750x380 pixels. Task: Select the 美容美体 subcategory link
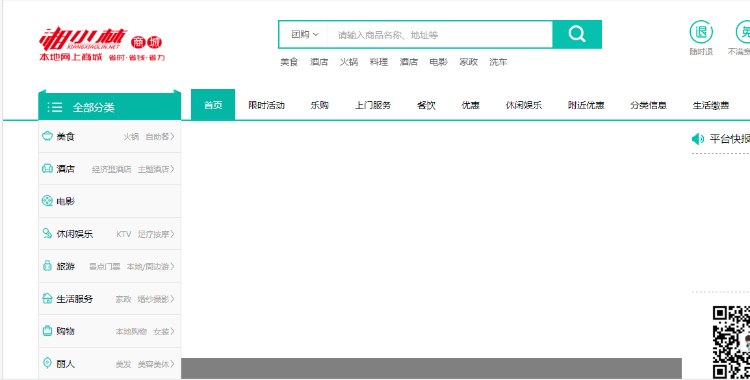(153, 364)
